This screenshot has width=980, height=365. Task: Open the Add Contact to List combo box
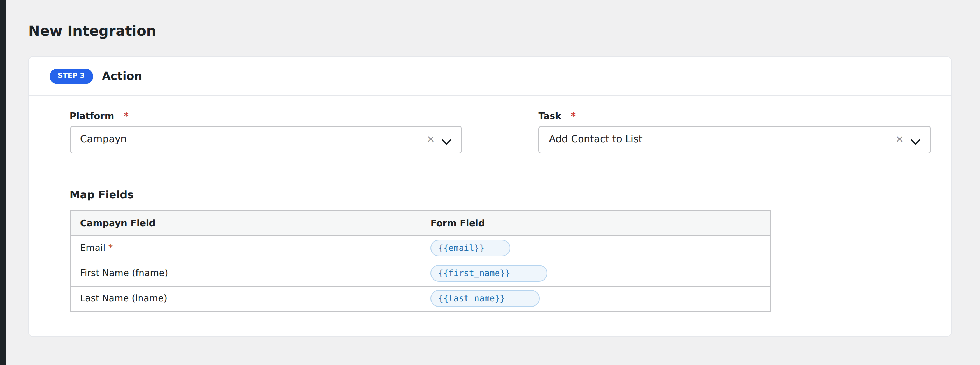click(734, 140)
